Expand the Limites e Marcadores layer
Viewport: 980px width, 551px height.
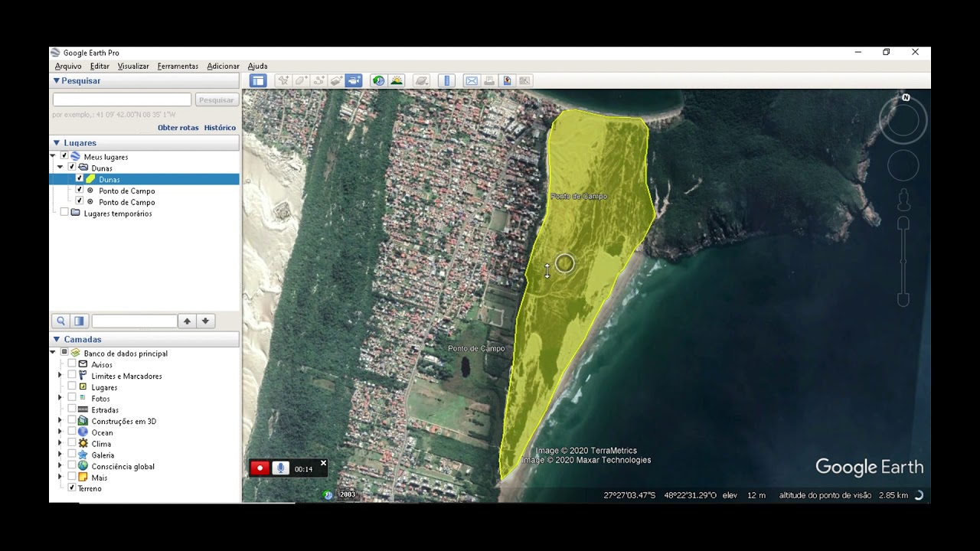60,376
